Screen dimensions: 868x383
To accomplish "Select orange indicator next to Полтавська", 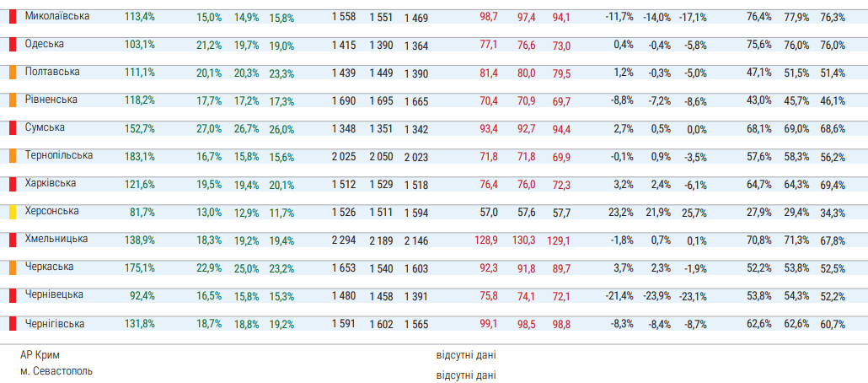I will (x=13, y=73).
